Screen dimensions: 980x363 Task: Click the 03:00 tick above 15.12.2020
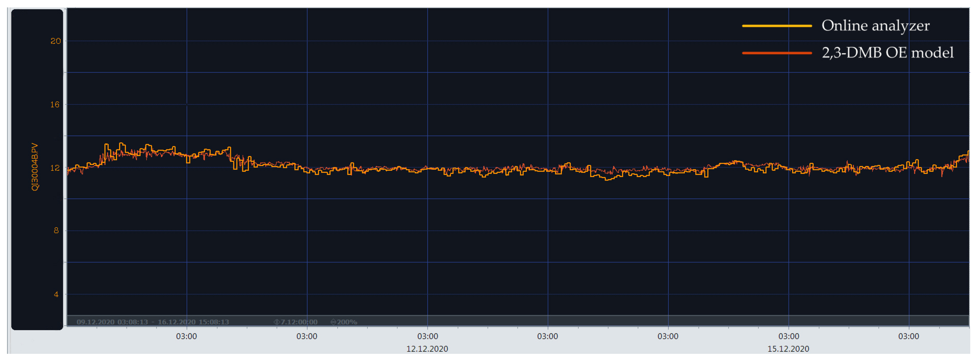(x=788, y=336)
